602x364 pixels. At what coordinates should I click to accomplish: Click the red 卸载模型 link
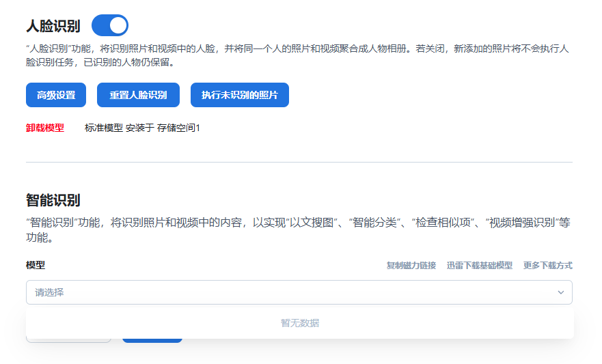click(x=45, y=128)
